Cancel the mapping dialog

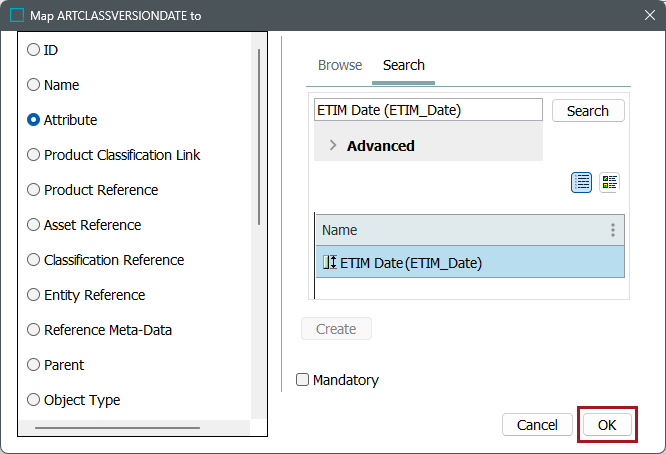pos(537,425)
